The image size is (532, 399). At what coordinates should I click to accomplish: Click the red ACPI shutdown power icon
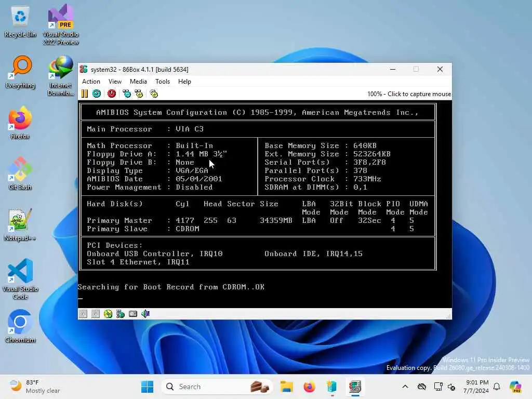112,94
